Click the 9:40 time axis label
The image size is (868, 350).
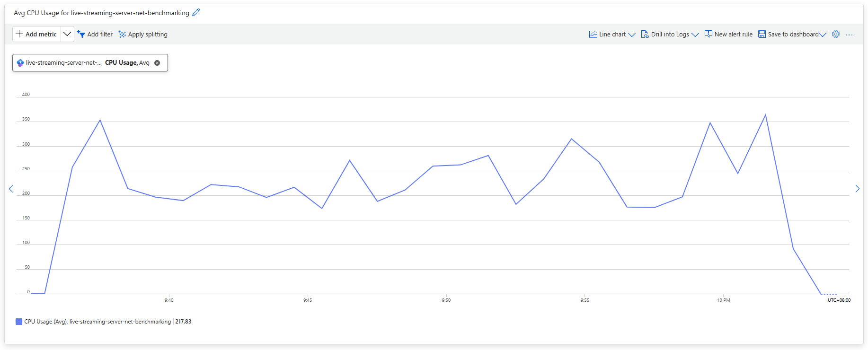(x=169, y=300)
